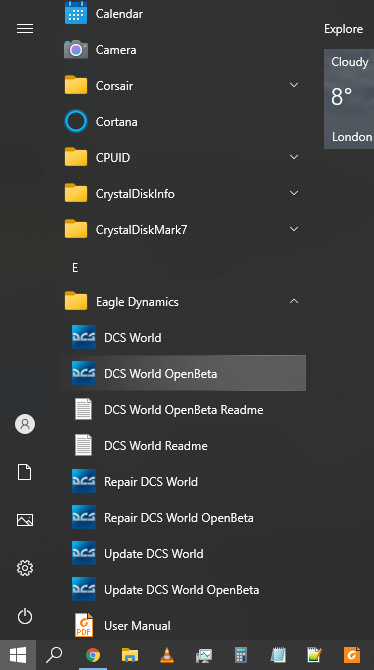Select the Cortana label
Screen dimensions: 374x670
(x=116, y=122)
